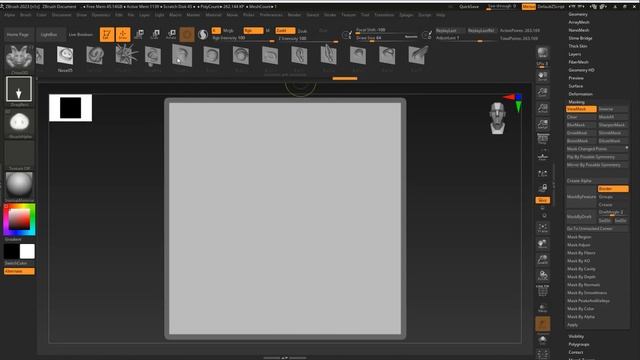Click the Frame button on right shelf

(542, 228)
